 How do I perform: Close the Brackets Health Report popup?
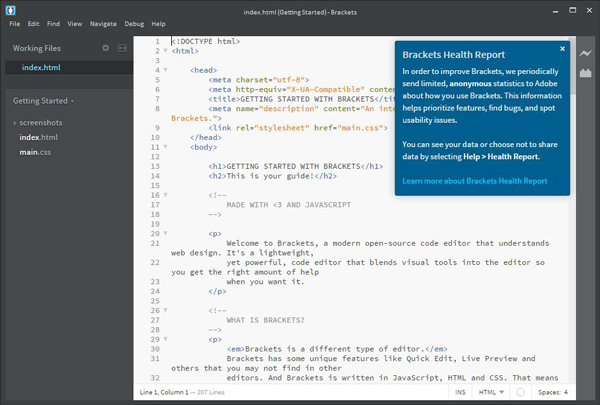coord(562,49)
